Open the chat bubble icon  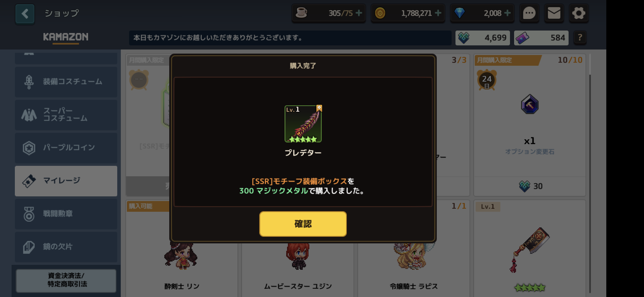coord(529,13)
